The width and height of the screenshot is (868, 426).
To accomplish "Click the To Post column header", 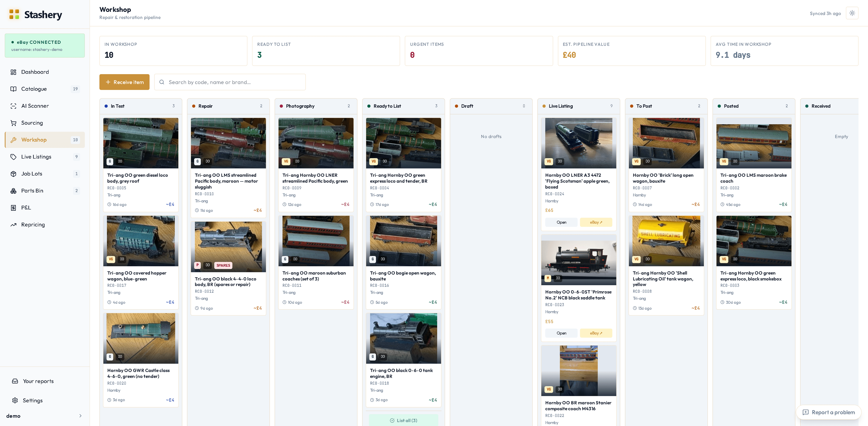I will click(667, 106).
